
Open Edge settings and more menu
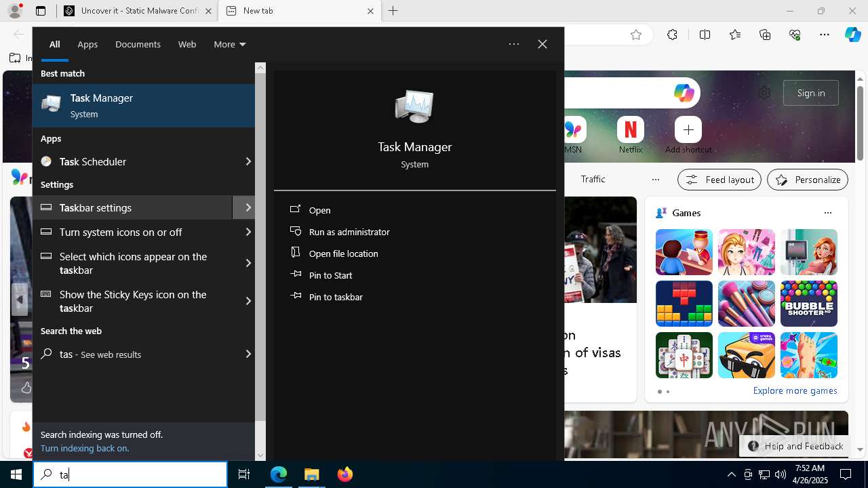pos(825,35)
